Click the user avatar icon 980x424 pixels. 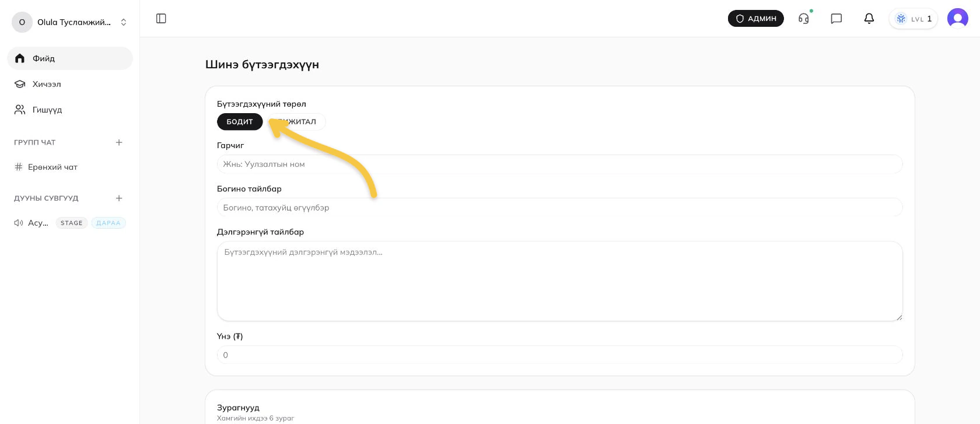coord(958,19)
